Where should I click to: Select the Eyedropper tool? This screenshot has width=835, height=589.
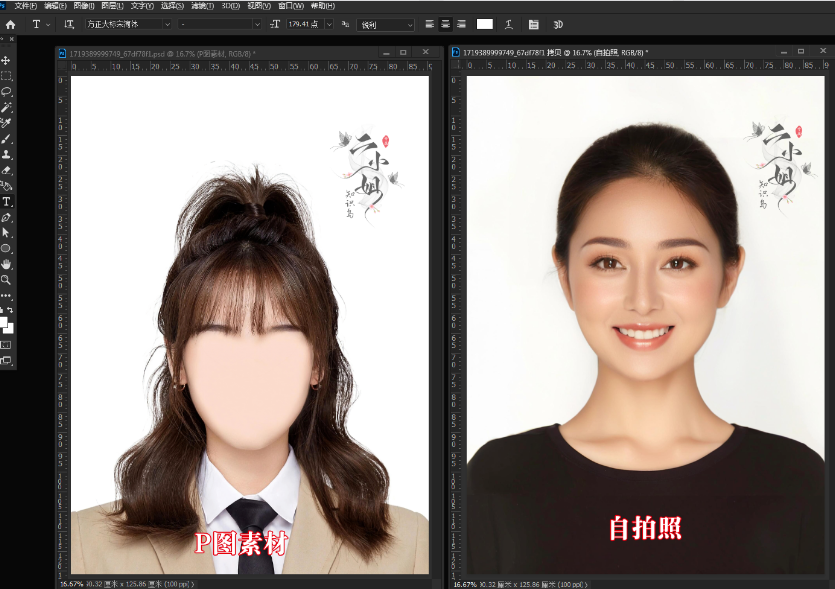(6, 123)
